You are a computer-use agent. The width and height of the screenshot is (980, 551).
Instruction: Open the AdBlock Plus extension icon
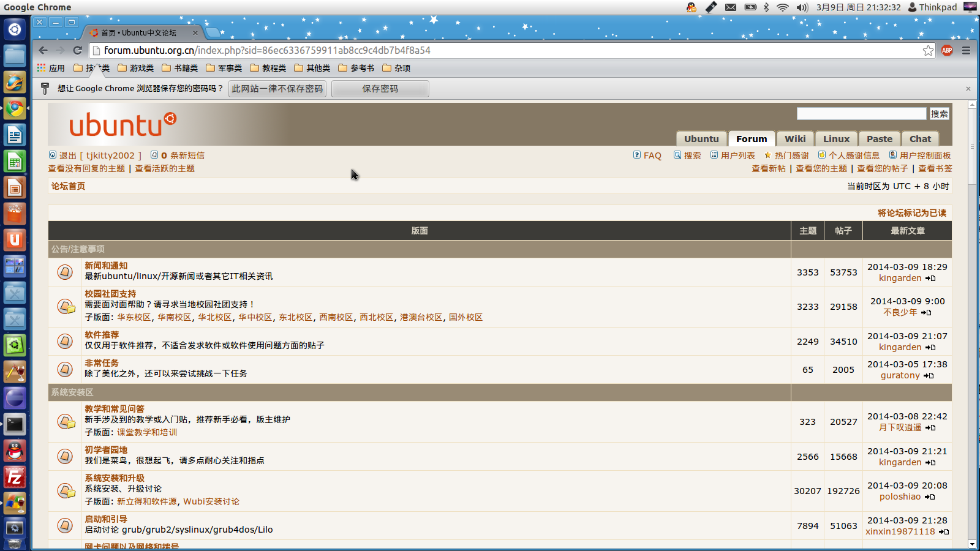pyautogui.click(x=947, y=50)
